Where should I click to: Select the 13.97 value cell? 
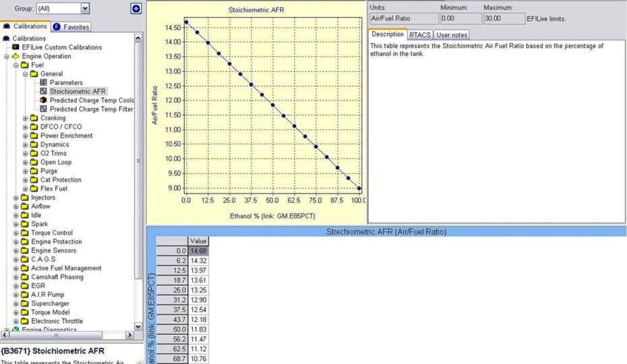click(198, 270)
